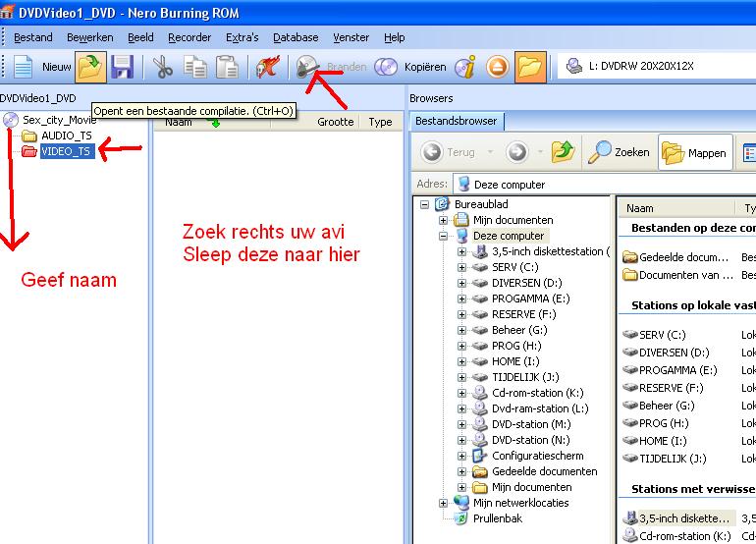
Task: Select PROG (H:) in the folder tree
Action: pos(516,346)
